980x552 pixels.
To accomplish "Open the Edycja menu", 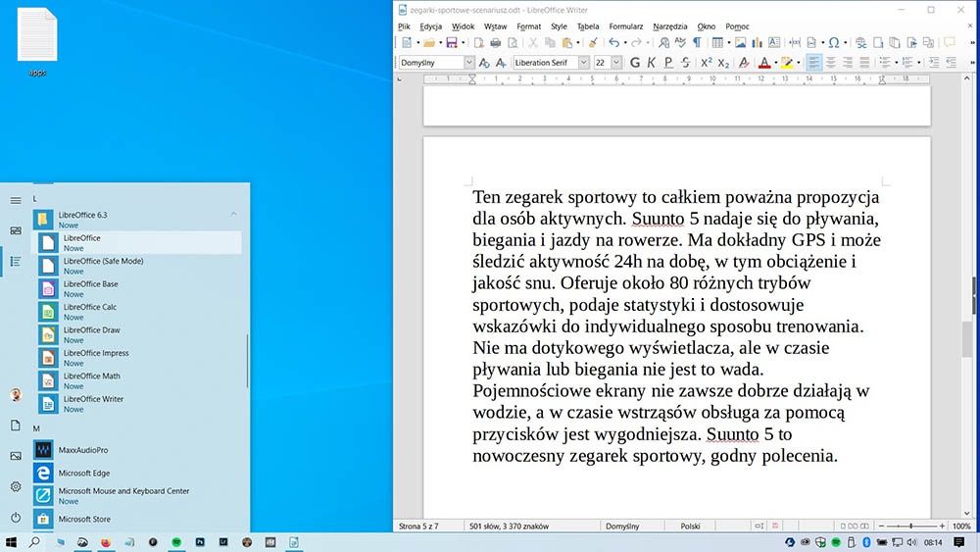I will click(x=430, y=26).
